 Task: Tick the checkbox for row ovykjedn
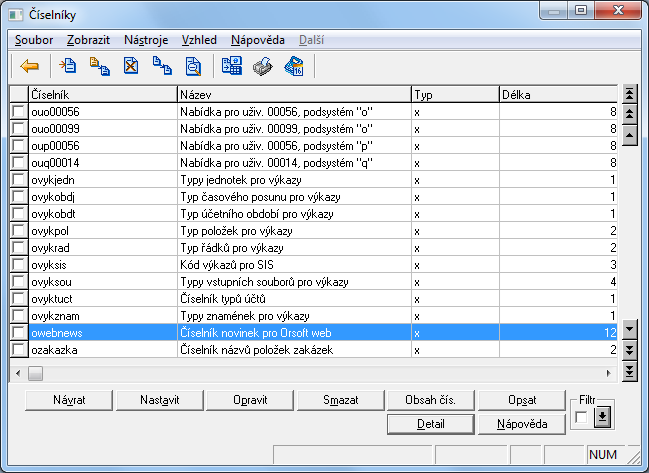coord(19,180)
